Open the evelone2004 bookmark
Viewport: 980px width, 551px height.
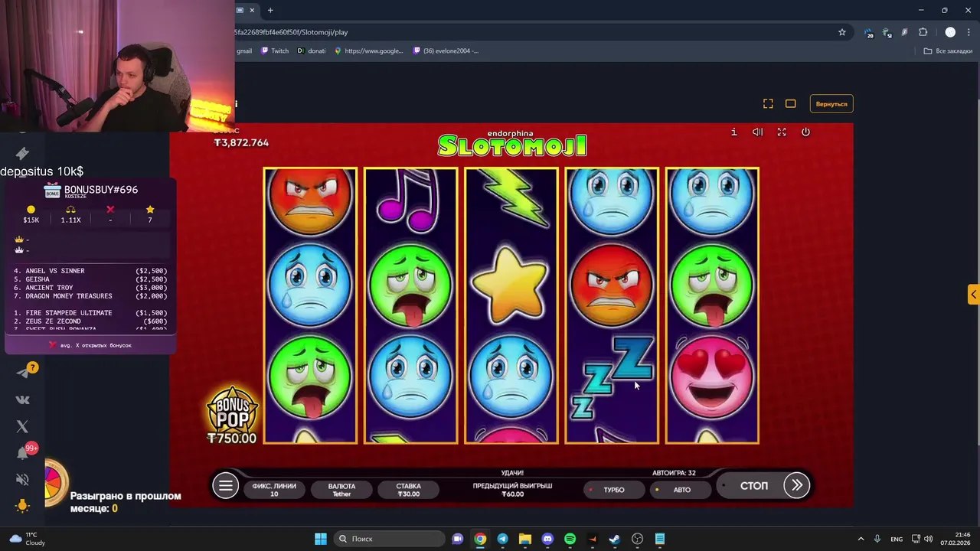click(446, 51)
